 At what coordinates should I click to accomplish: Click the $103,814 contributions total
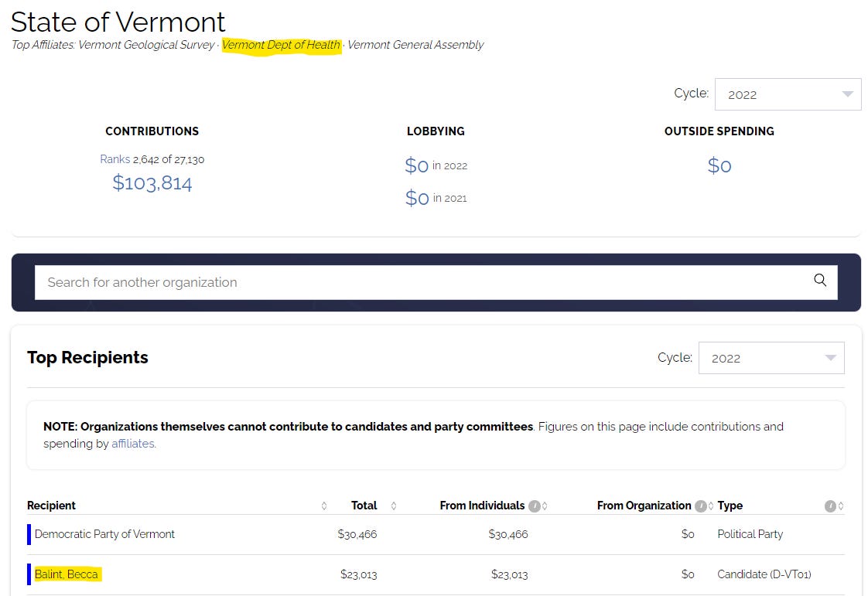click(152, 183)
